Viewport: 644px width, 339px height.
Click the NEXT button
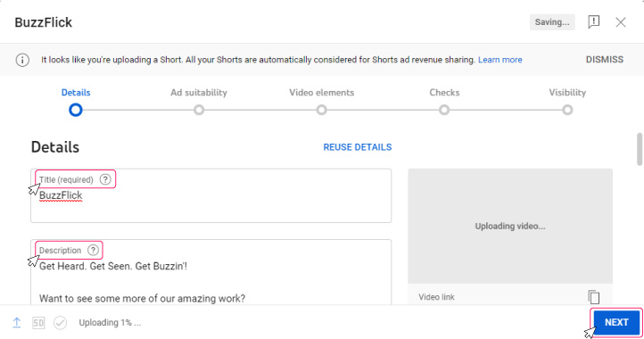click(x=616, y=322)
